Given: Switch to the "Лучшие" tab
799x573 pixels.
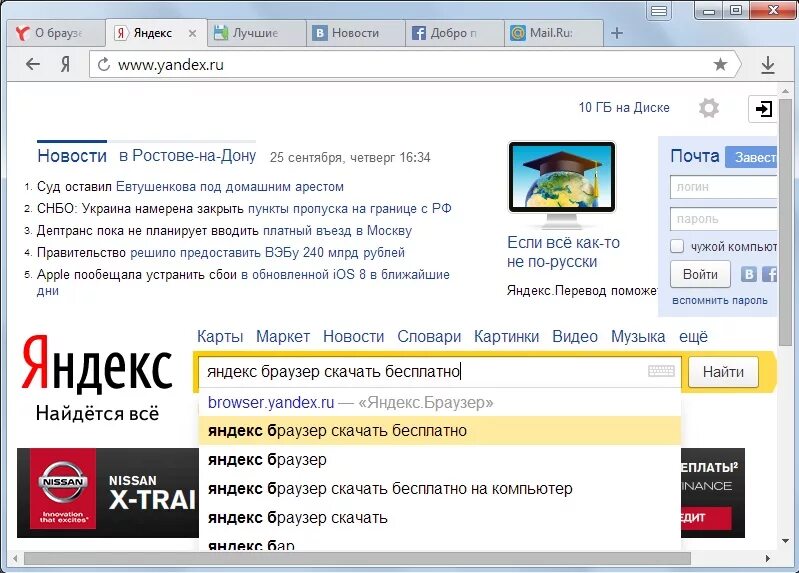Looking at the screenshot, I should (x=256, y=33).
